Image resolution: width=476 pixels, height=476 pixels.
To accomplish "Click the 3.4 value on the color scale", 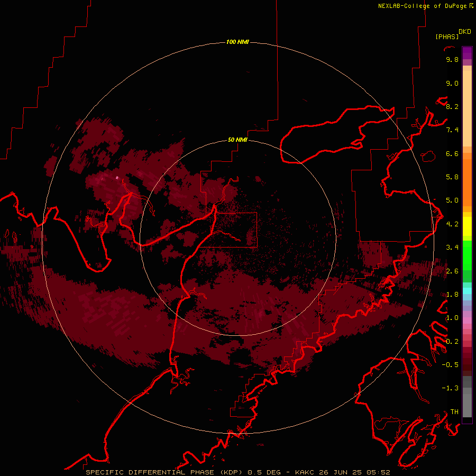I will (x=452, y=248).
